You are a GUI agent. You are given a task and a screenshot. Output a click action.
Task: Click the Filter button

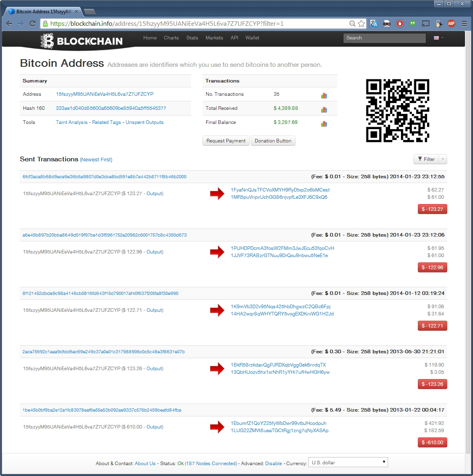[426, 159]
